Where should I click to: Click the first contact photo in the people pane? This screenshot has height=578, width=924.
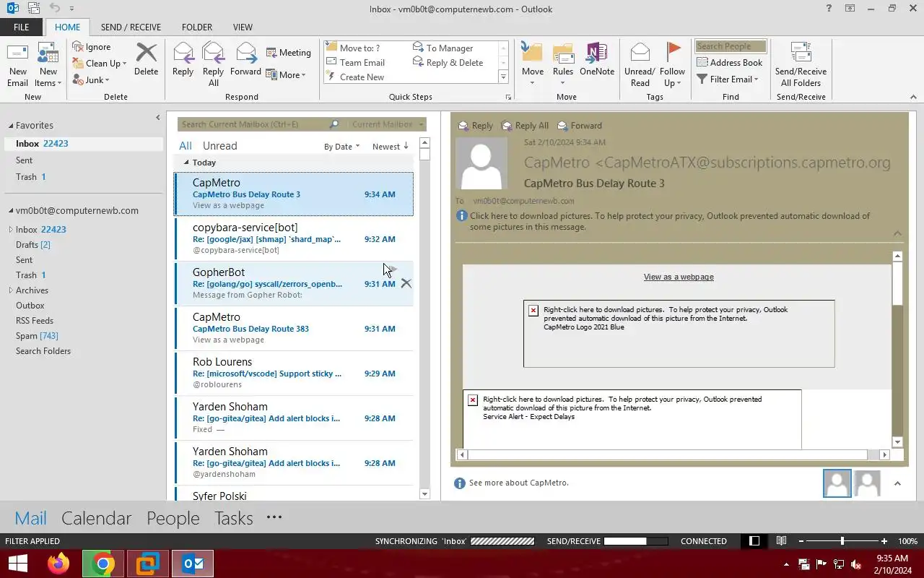click(x=837, y=483)
